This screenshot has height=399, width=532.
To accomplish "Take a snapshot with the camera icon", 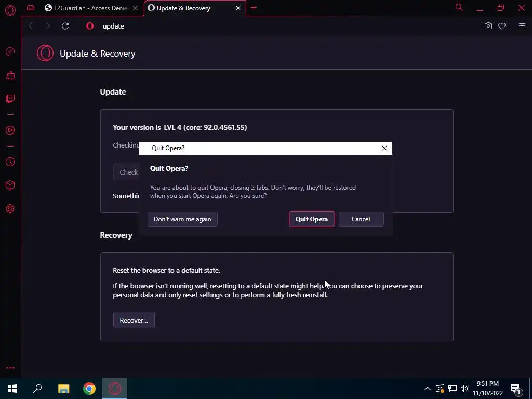I will (488, 26).
